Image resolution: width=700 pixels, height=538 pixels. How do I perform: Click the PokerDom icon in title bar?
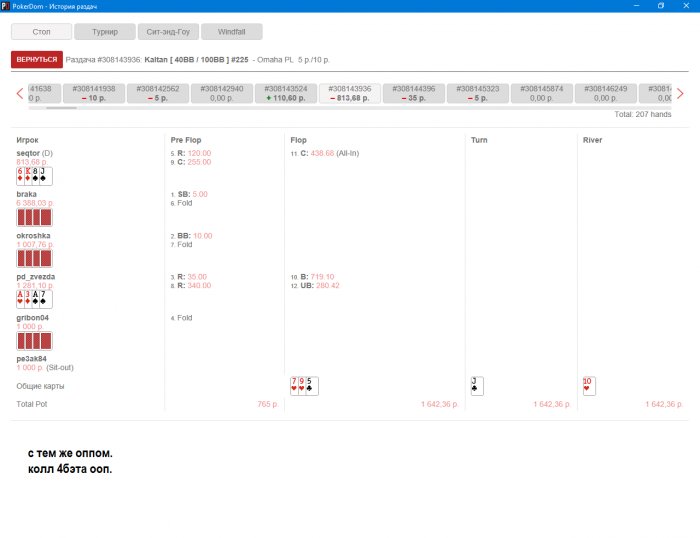point(5,6)
